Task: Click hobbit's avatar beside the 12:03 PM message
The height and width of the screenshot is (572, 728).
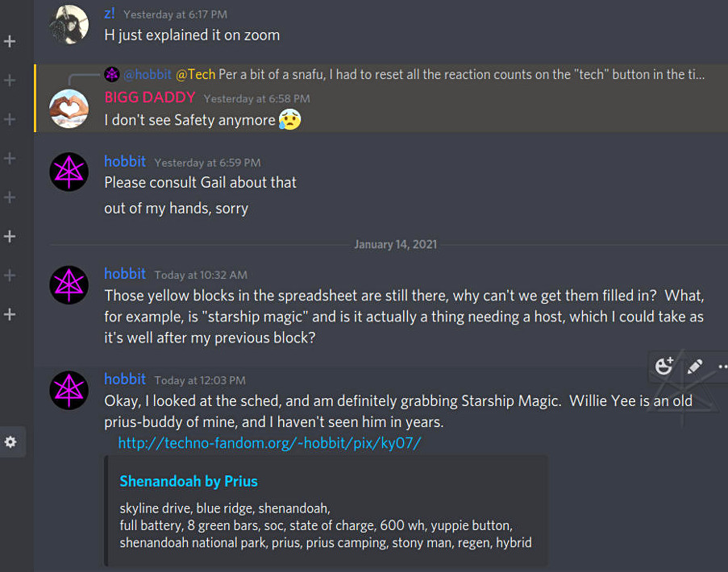Action: tap(69, 389)
